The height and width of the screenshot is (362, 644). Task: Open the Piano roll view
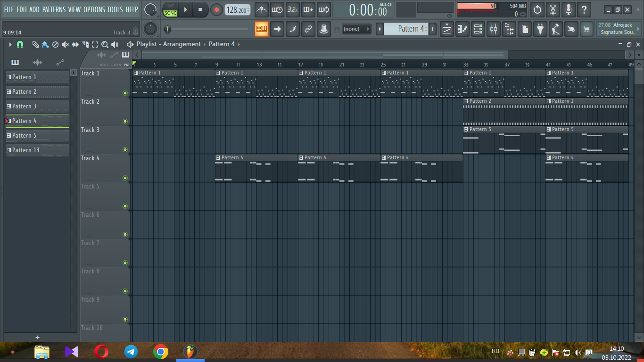pyautogui.click(x=462, y=29)
